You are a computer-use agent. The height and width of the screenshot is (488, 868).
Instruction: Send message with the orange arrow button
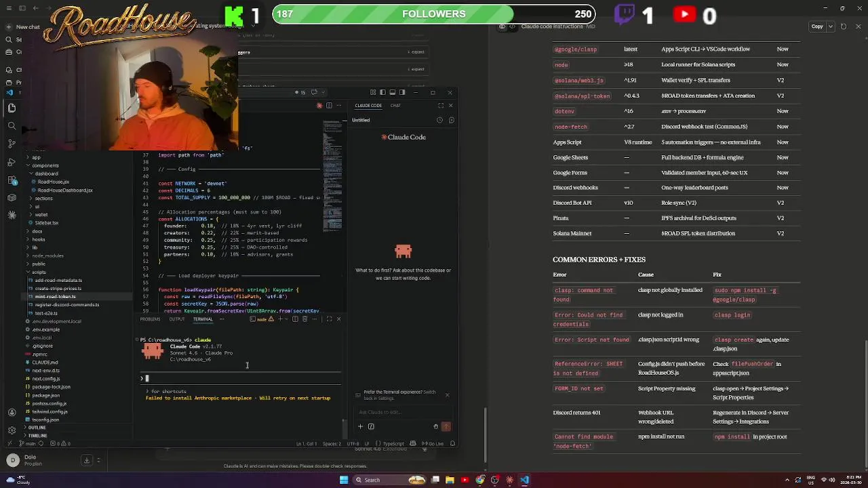446,426
